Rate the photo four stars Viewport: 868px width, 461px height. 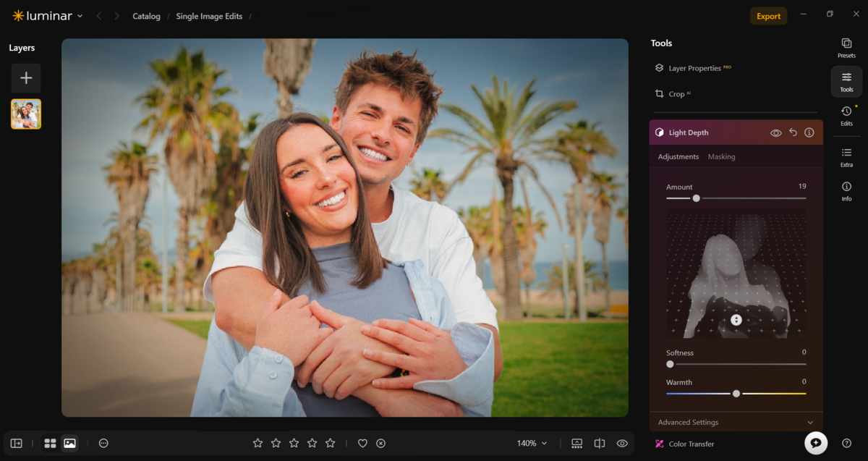point(312,443)
